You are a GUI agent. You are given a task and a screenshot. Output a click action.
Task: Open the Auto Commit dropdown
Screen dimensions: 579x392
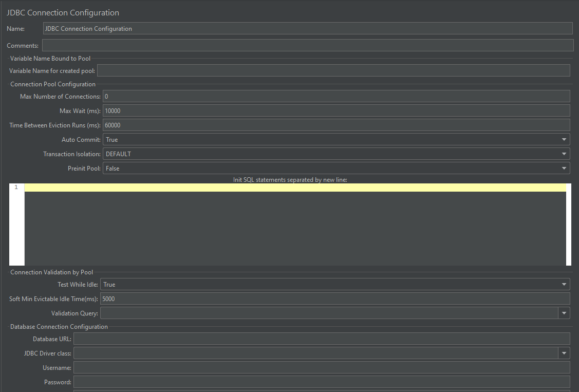coord(336,140)
